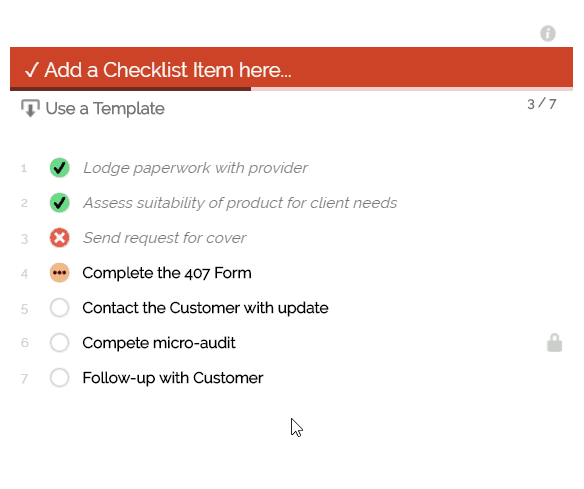Viewport: 584px width, 489px height.
Task: Open the info icon at top right
Action: tap(548, 34)
